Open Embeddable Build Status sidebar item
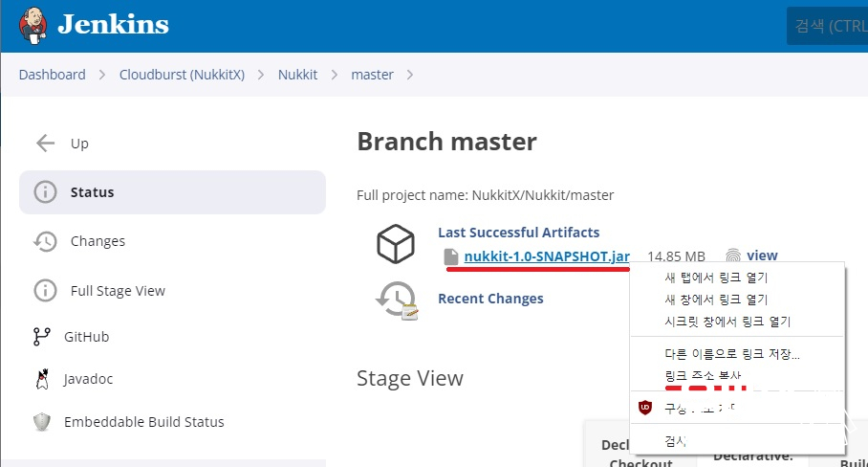The height and width of the screenshot is (467, 868). pyautogui.click(x=144, y=422)
